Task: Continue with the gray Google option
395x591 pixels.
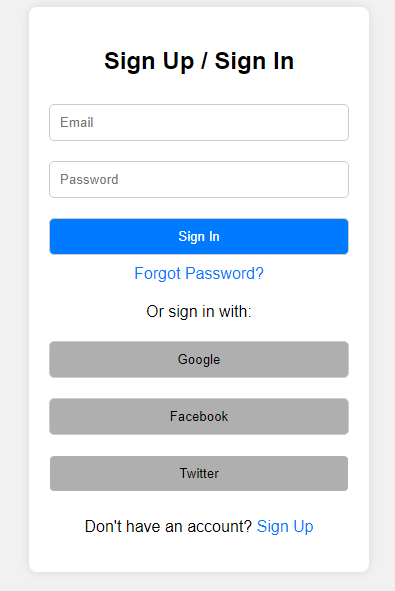Action: click(x=199, y=360)
